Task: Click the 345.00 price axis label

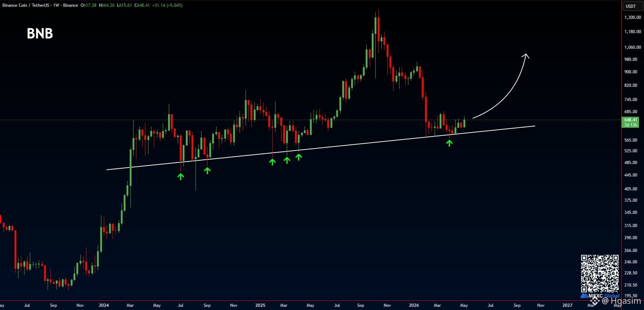Action: pos(631,212)
